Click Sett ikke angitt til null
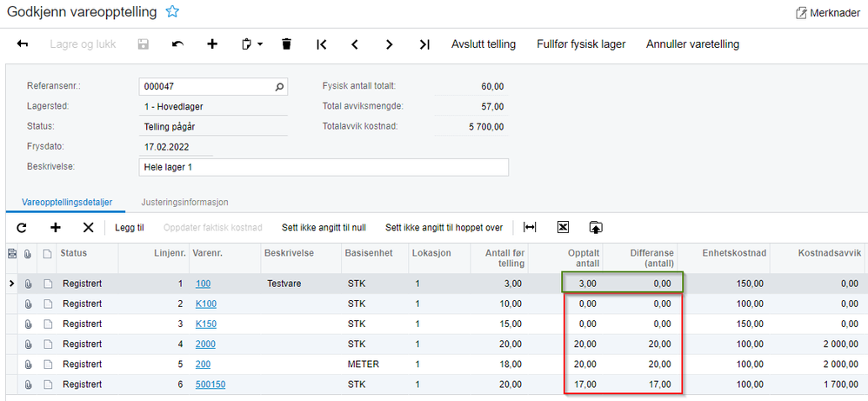This screenshot has width=868, height=401. [324, 227]
